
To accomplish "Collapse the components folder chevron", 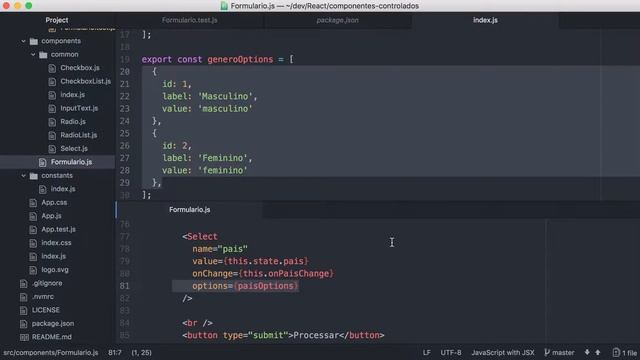I will 23,41.
